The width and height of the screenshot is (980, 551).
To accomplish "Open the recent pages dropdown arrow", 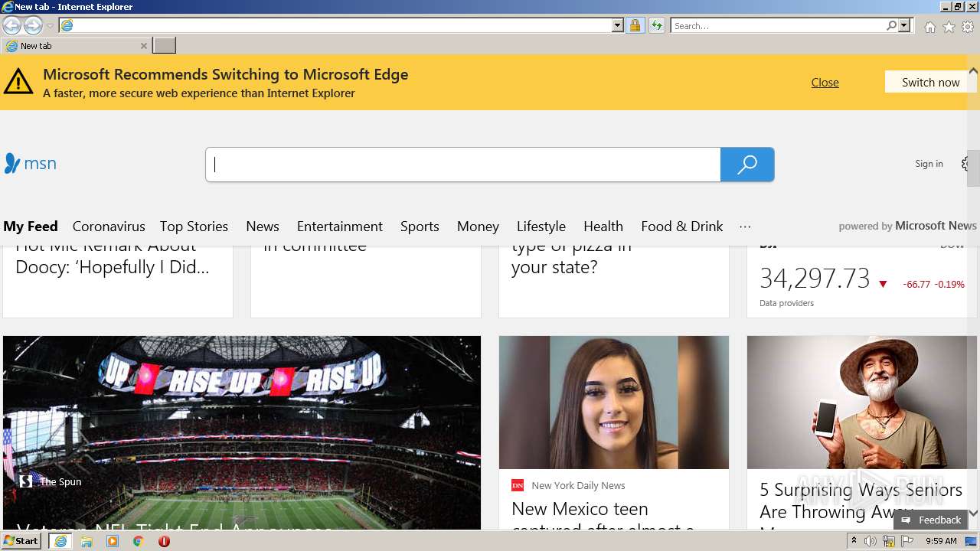I will point(50,26).
